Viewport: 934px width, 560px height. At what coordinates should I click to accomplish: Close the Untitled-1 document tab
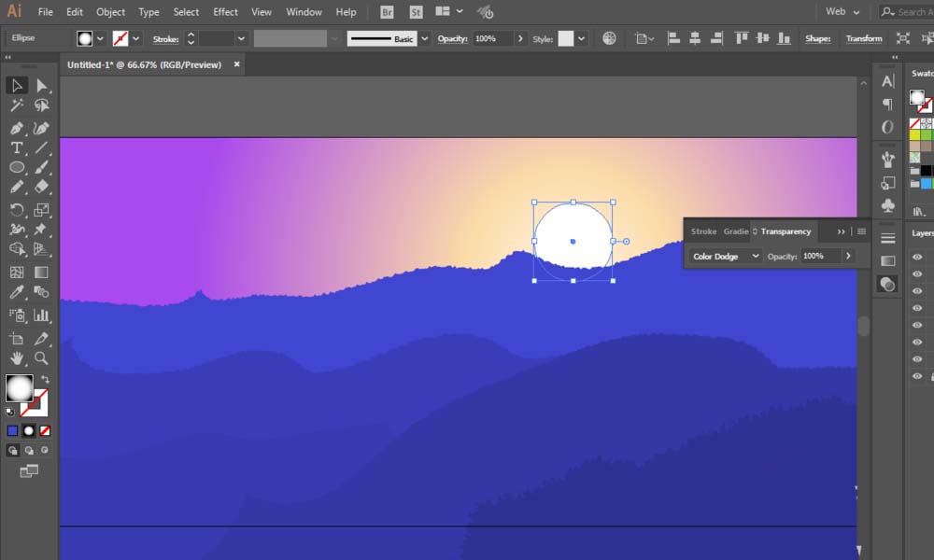coord(236,64)
